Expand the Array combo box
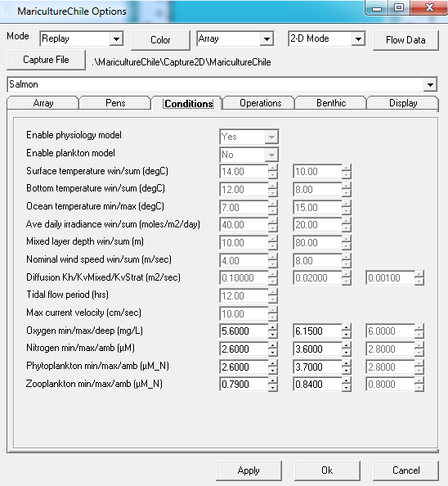Image resolution: width=448 pixels, height=486 pixels. coord(267,39)
